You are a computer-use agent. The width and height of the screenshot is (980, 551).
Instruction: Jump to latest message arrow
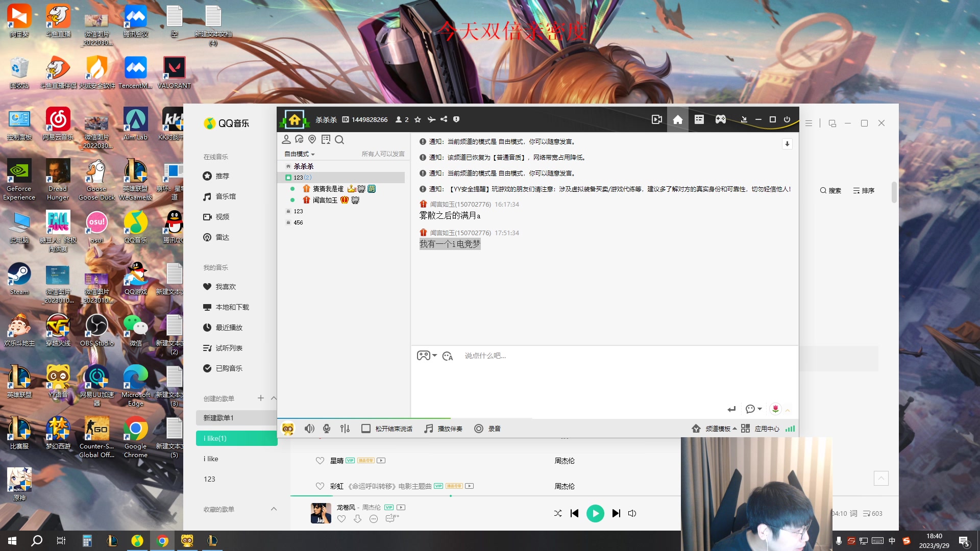(x=787, y=144)
